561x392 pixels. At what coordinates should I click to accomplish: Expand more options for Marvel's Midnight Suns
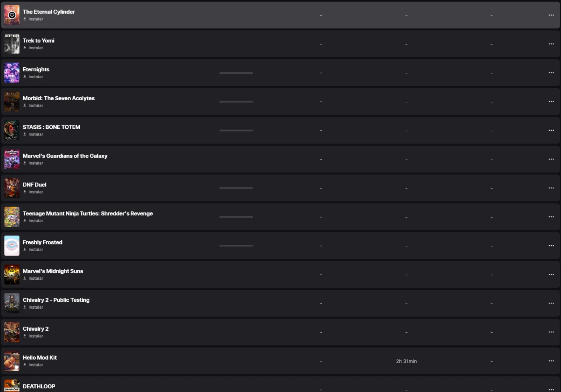[x=551, y=275]
